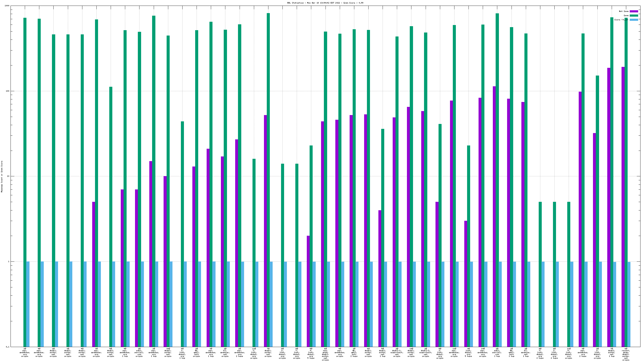Click the dnsbl-1.uceprotect.net origin axis label
This screenshot has width=644, height=362.
coord(397,352)
